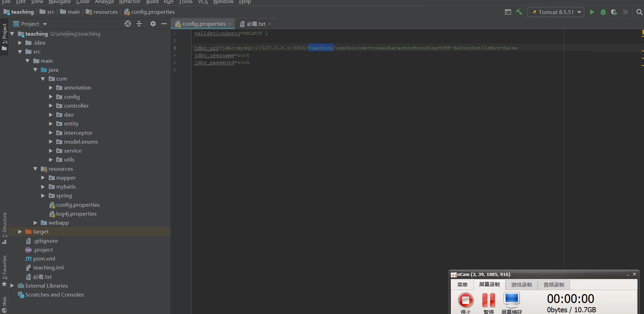Click the Collapse All icon in Project panel
The width and height of the screenshot is (644, 314).
[139, 24]
